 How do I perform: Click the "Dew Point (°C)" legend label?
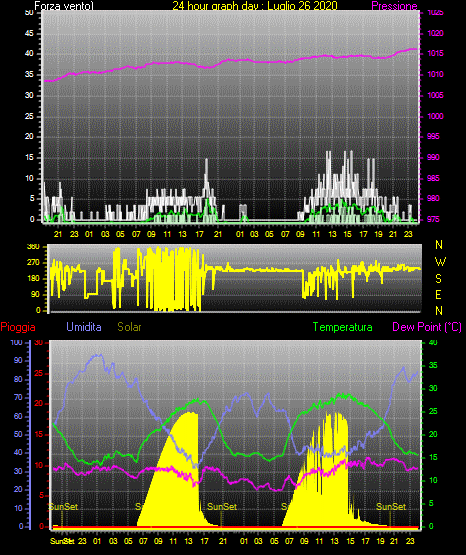tap(427, 327)
